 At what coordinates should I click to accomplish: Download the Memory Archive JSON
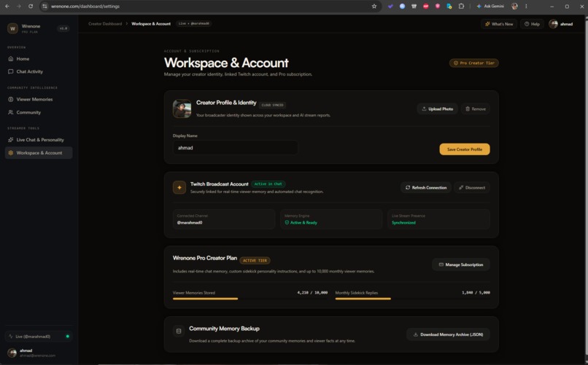point(448,334)
